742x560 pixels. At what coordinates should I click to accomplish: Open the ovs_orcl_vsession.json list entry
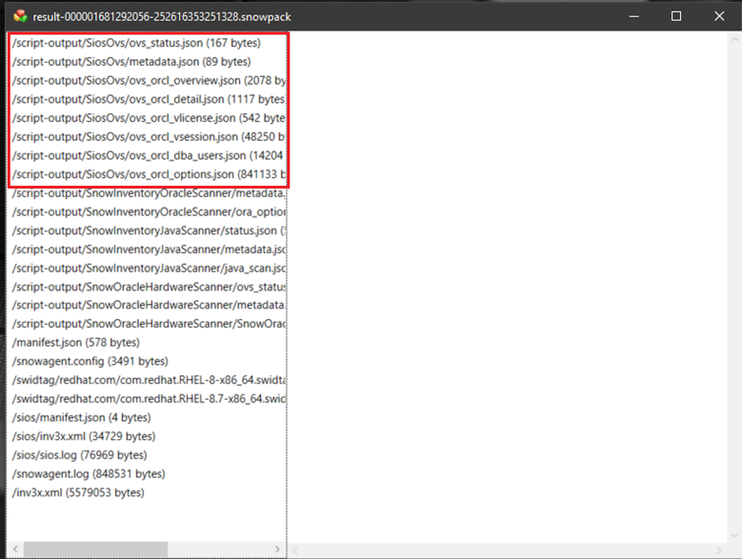[x=149, y=137]
